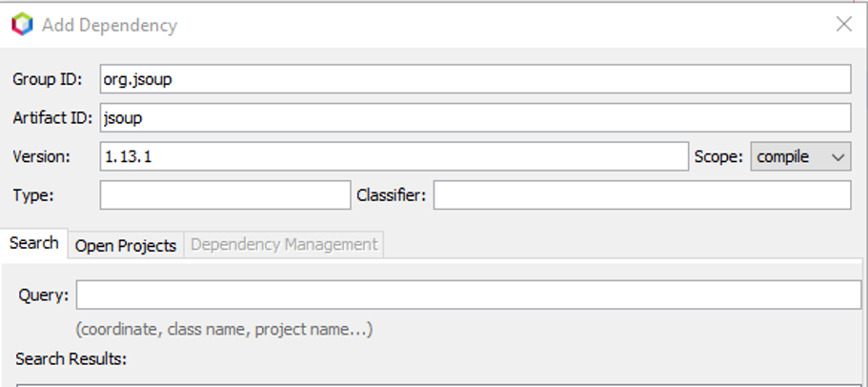The width and height of the screenshot is (868, 387).
Task: Close the Add Dependency dialog
Action: tap(843, 25)
